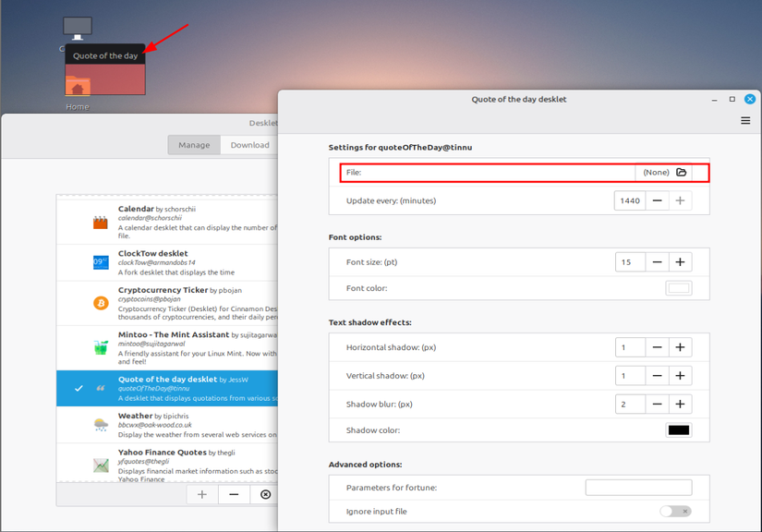This screenshot has height=532, width=762.
Task: Click the add new desklet plus button
Action: pos(201,494)
